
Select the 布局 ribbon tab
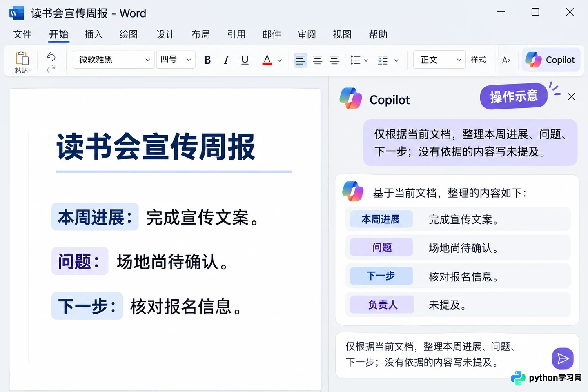click(200, 34)
